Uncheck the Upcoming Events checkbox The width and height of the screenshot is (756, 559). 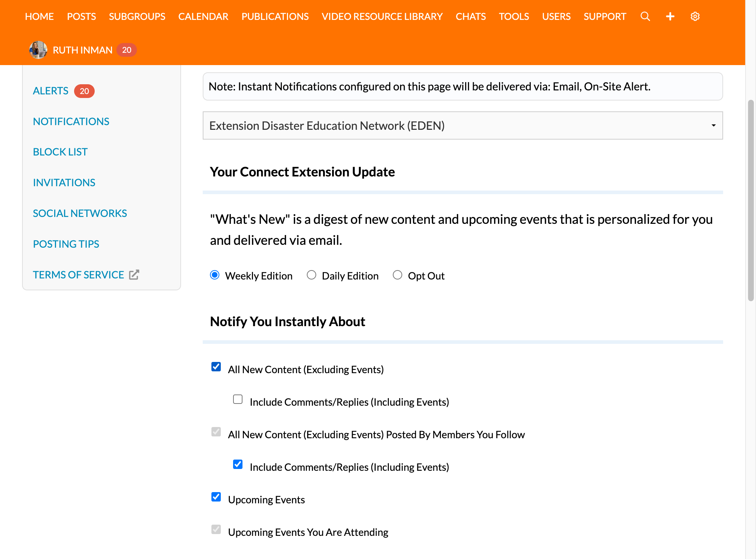[216, 497]
